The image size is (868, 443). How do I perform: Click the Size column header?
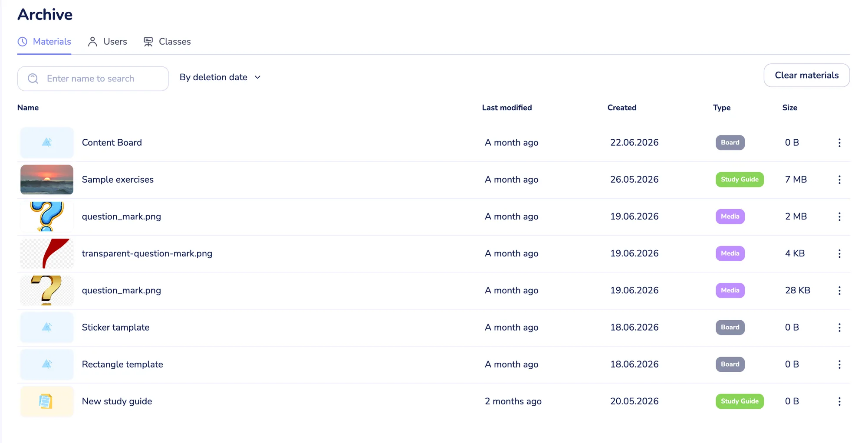pyautogui.click(x=790, y=108)
